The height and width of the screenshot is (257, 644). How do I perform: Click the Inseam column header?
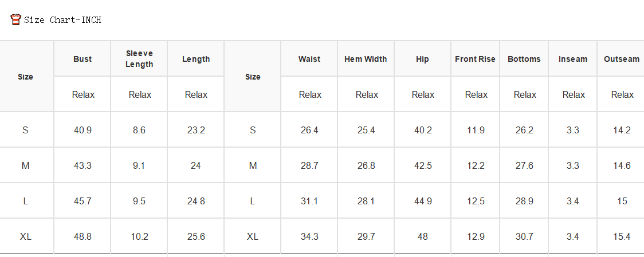click(x=573, y=59)
